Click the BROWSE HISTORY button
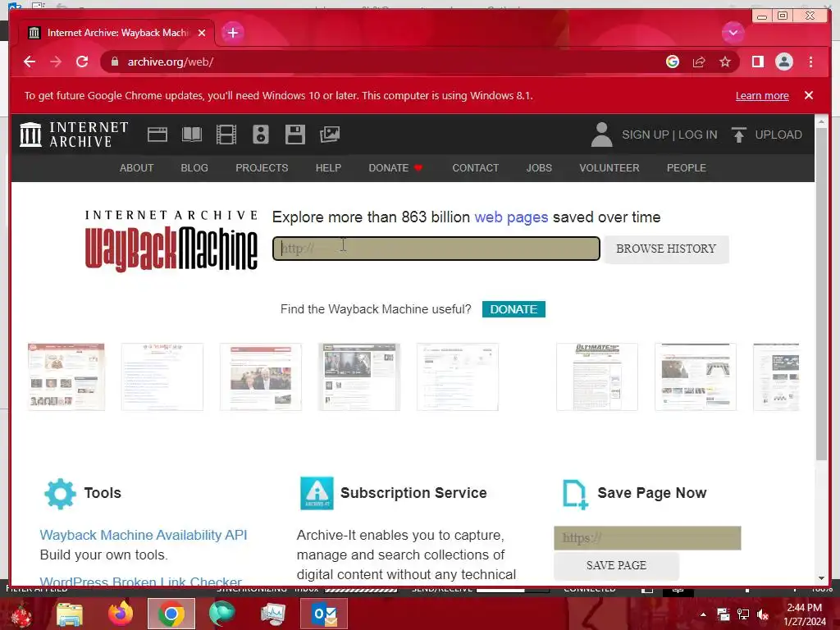Viewport: 840px width, 630px height. (x=666, y=249)
